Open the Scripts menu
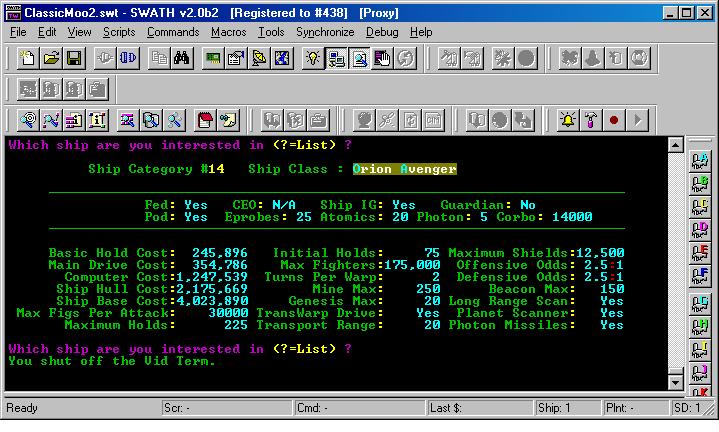The width and height of the screenshot is (719, 432). coord(119,32)
